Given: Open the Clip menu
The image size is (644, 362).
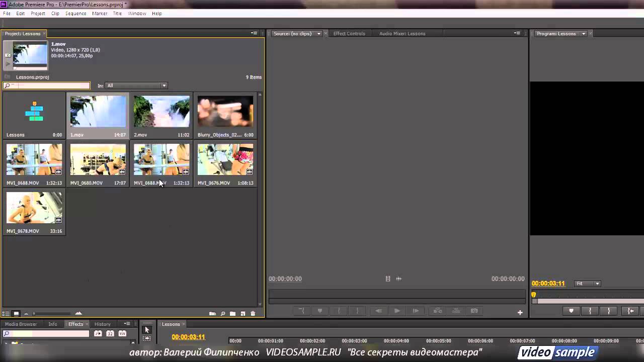Looking at the screenshot, I should [55, 14].
